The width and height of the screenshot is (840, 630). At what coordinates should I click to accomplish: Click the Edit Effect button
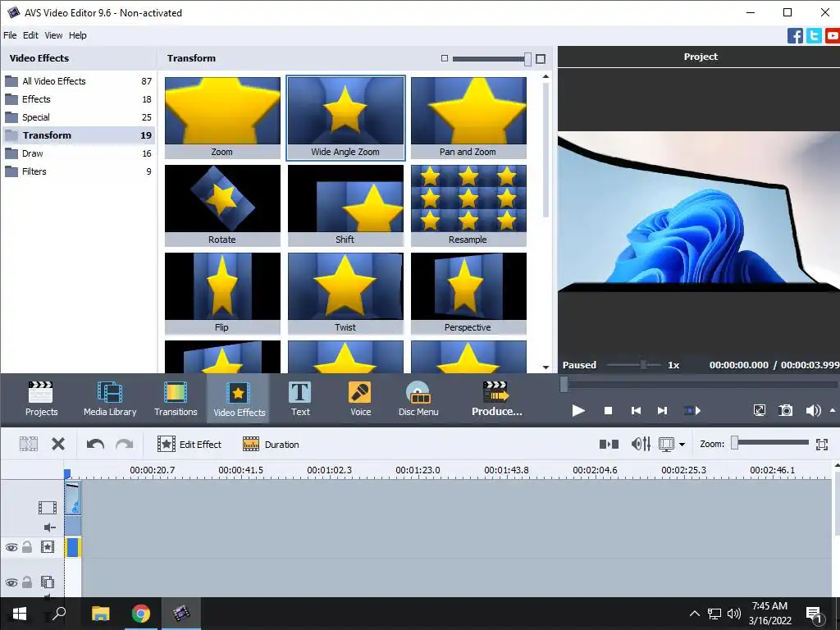point(189,444)
